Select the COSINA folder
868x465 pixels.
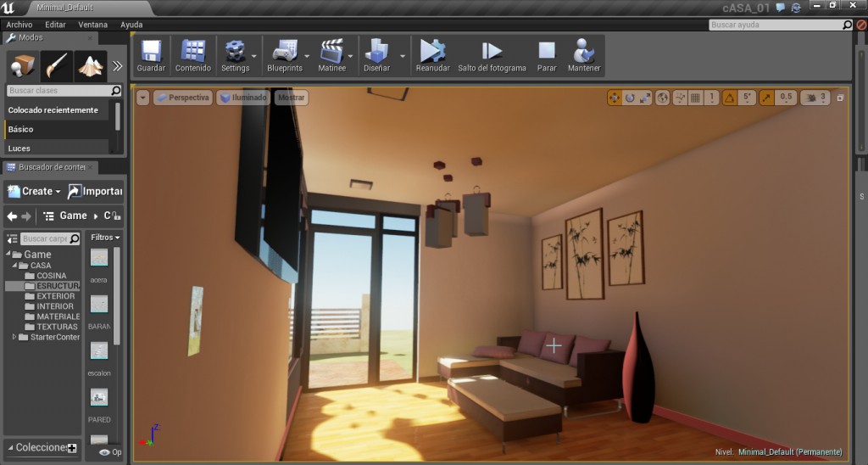point(46,276)
